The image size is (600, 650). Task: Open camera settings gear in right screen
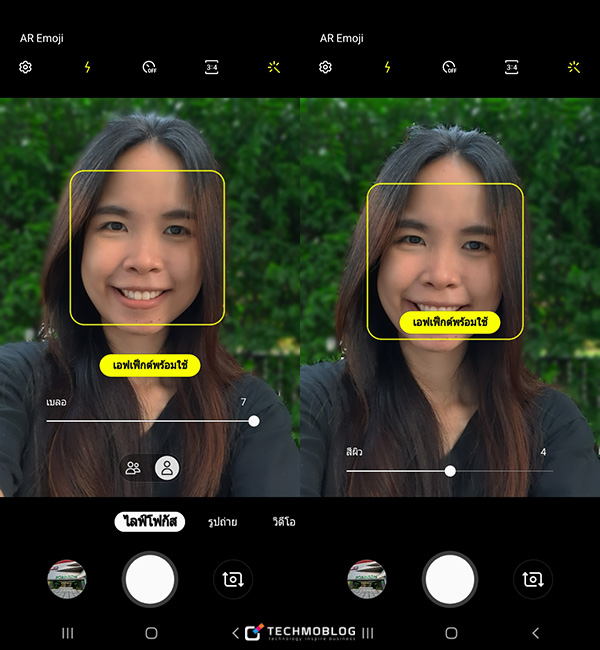coord(326,68)
